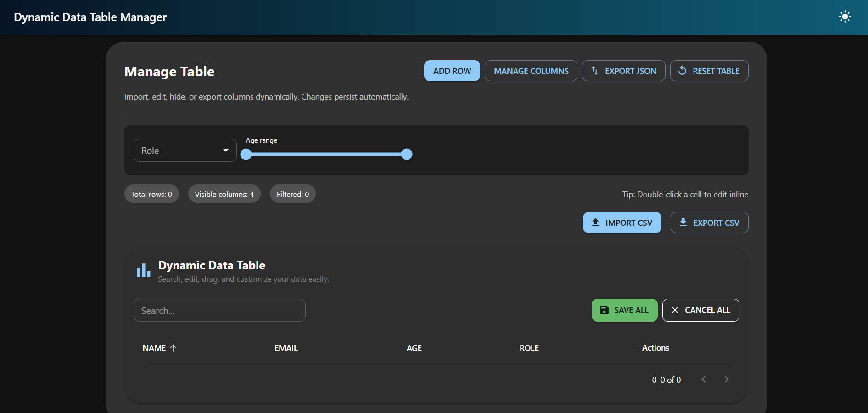Go to previous page using left chevron
Viewport: 868px width, 413px height.
[703, 380]
